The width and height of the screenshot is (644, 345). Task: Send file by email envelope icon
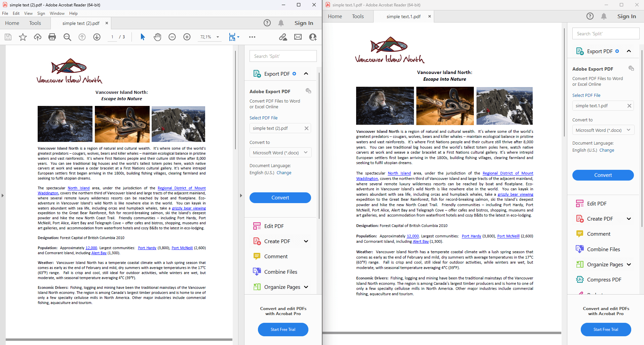[x=298, y=37]
